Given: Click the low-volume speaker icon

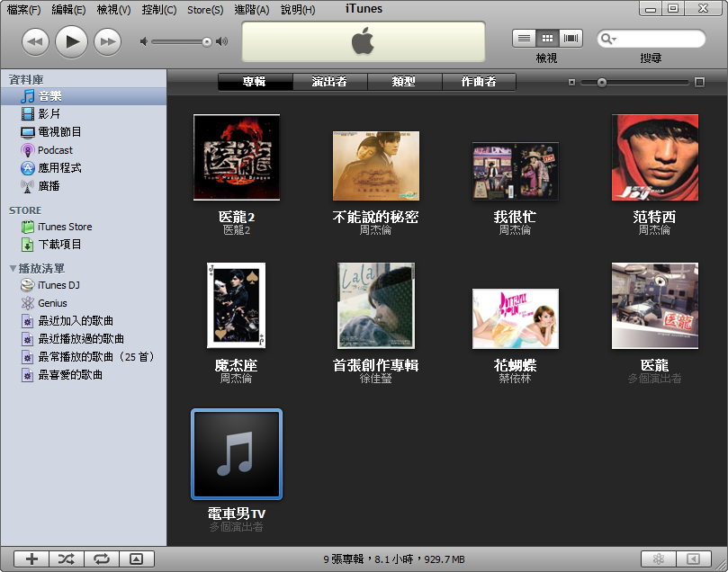Looking at the screenshot, I should [x=144, y=41].
